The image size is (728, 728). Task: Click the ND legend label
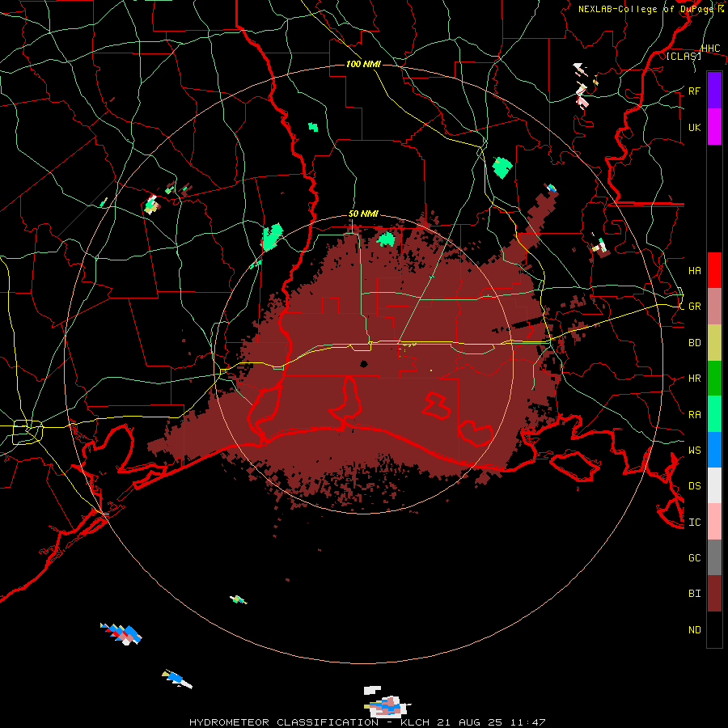pos(694,630)
